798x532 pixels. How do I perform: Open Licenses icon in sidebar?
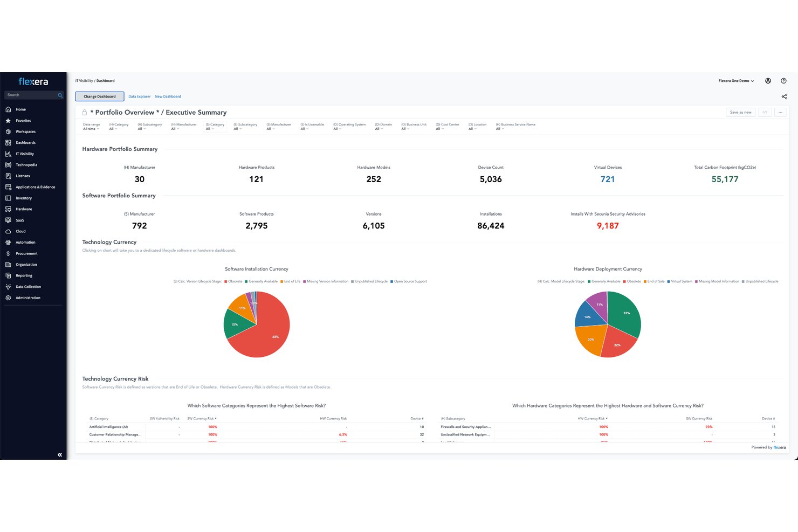click(8, 176)
